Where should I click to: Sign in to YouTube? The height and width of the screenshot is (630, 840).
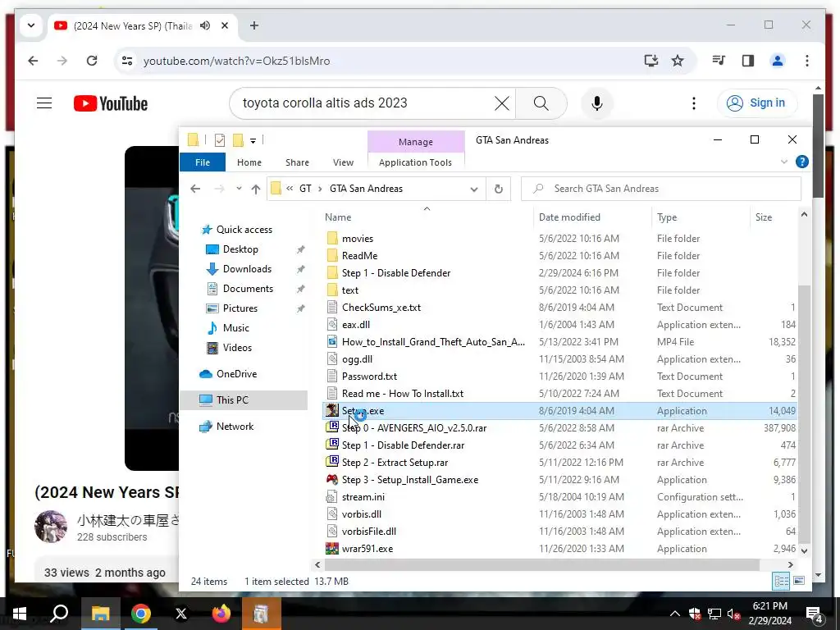756,103
